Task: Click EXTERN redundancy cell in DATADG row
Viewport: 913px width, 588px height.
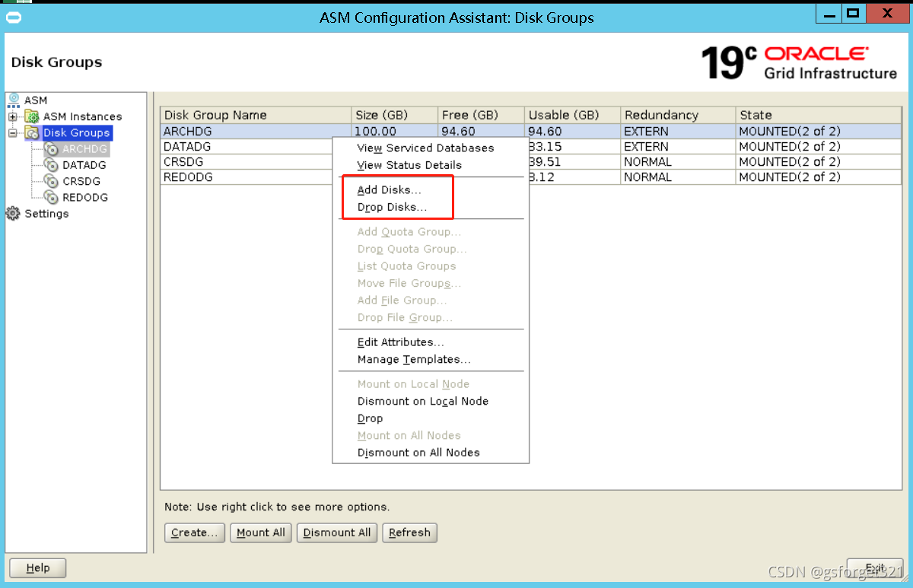Action: click(678, 146)
